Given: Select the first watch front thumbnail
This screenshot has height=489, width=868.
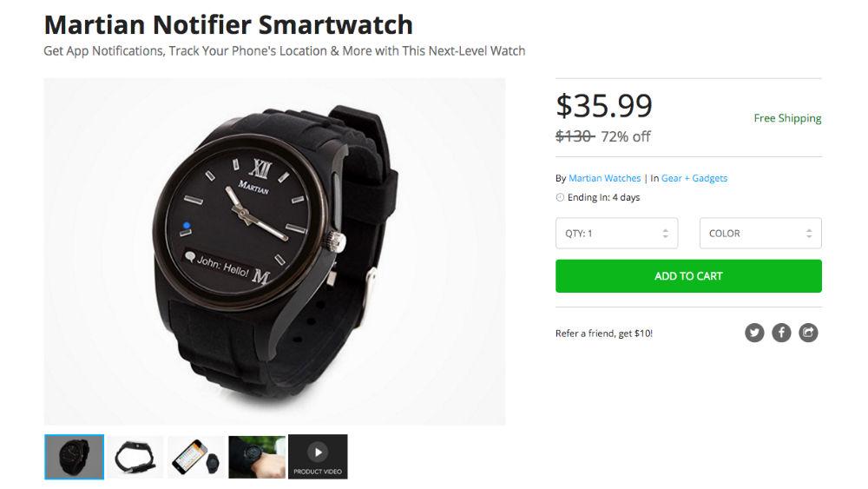Looking at the screenshot, I should point(74,457).
